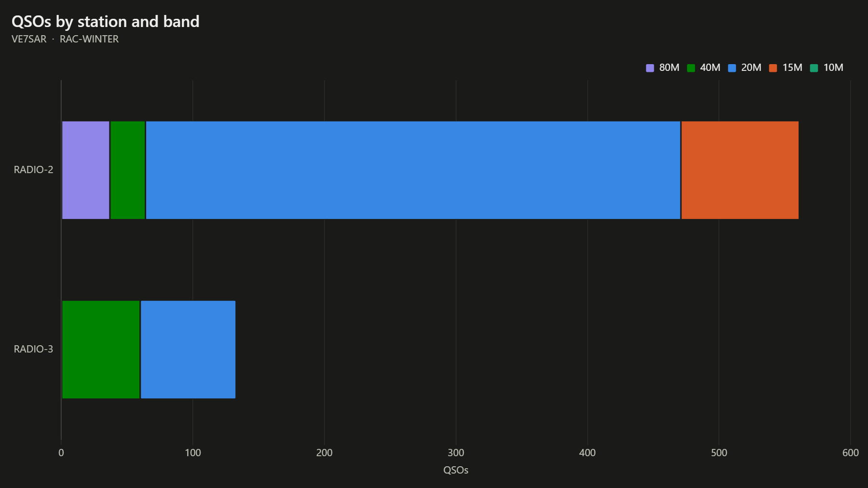This screenshot has width=868, height=488.
Task: Select RADIO-2 orange 15M bar segment
Action: [x=740, y=170]
